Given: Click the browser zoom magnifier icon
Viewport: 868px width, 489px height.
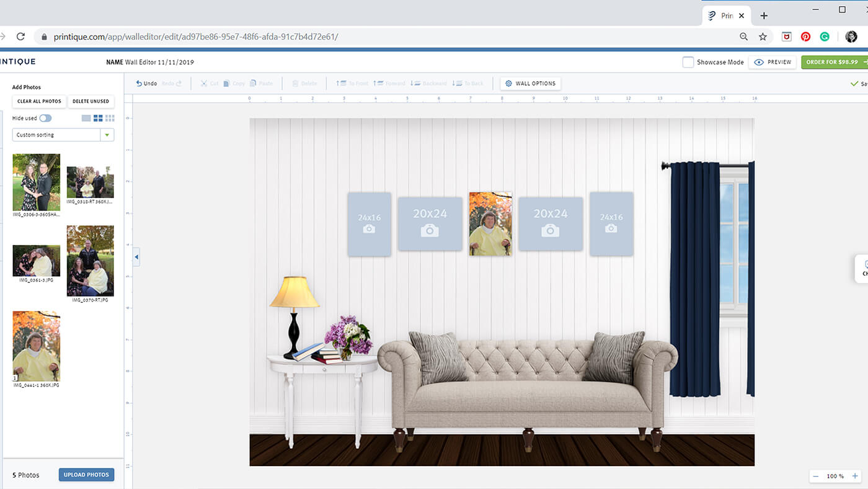Looking at the screenshot, I should coord(744,37).
